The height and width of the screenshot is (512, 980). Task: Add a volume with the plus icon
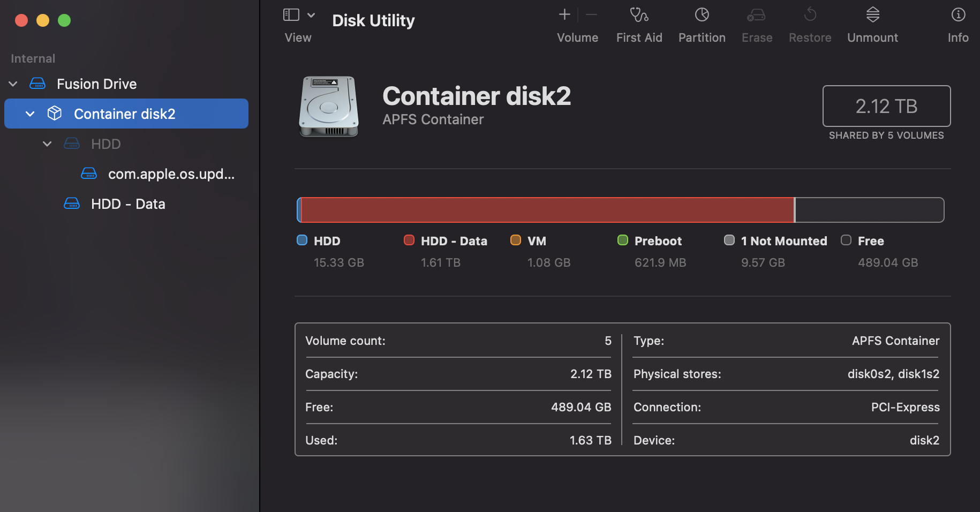point(564,14)
